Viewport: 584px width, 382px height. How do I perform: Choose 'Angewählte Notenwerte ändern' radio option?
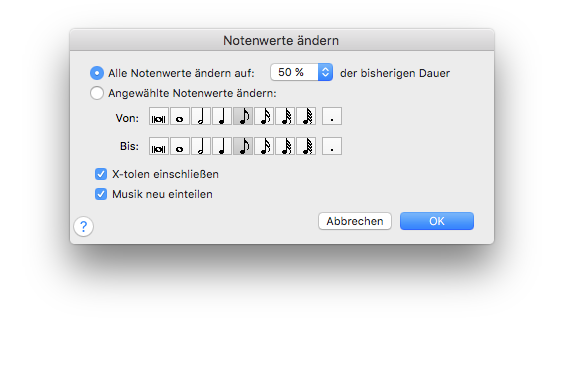click(x=97, y=93)
